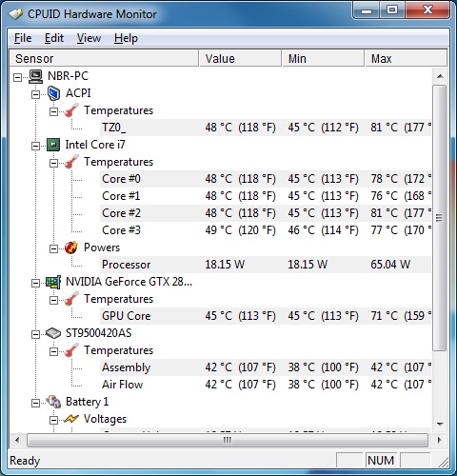Image resolution: width=457 pixels, height=476 pixels.
Task: Click the Battery 1 label
Action: click(x=87, y=402)
